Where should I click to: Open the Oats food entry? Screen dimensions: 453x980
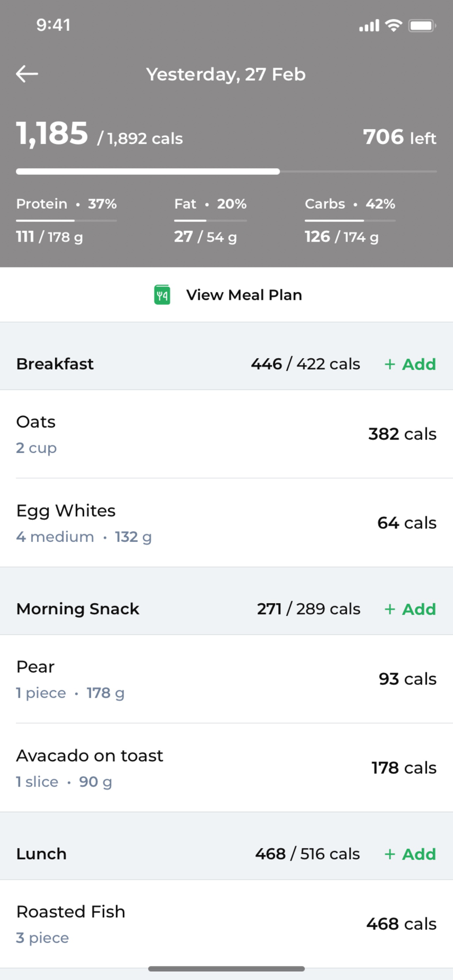point(226,434)
